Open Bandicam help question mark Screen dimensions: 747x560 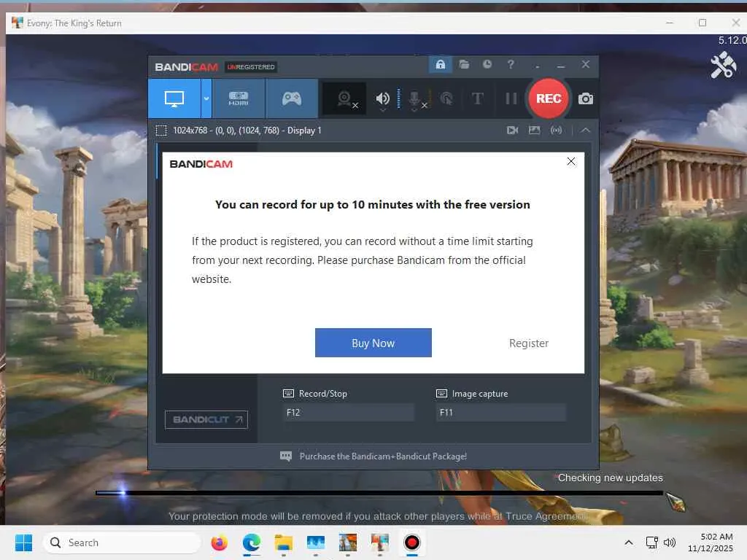pos(511,64)
